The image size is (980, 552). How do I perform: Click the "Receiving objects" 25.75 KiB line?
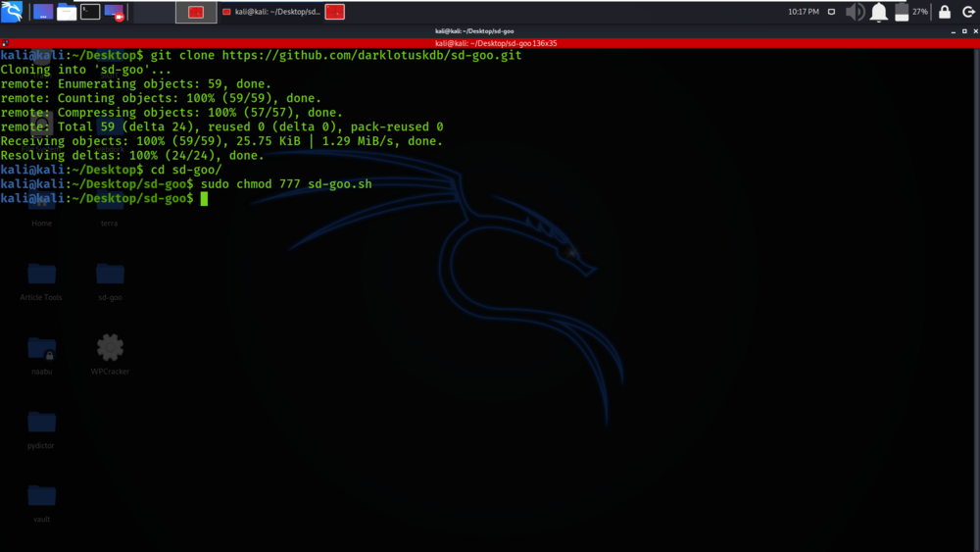tap(221, 141)
